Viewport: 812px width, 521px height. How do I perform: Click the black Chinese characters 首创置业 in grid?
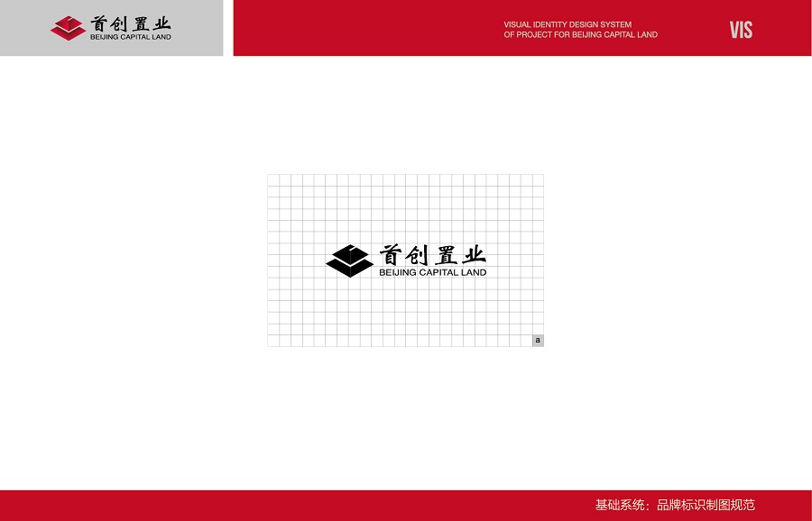[433, 255]
